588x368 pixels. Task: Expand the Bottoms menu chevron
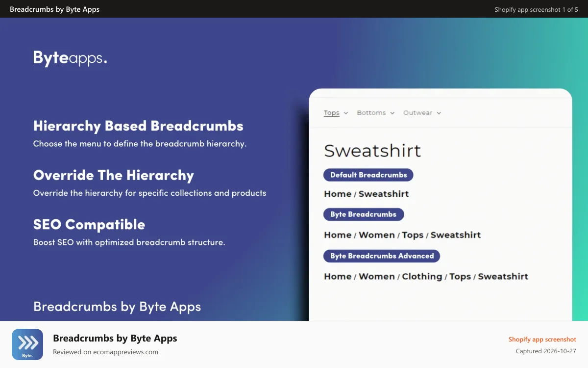(392, 113)
